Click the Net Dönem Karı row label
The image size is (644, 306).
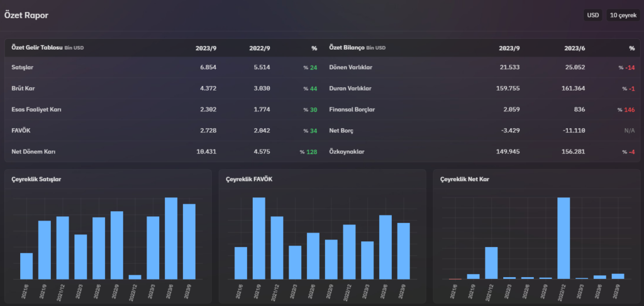(33, 152)
